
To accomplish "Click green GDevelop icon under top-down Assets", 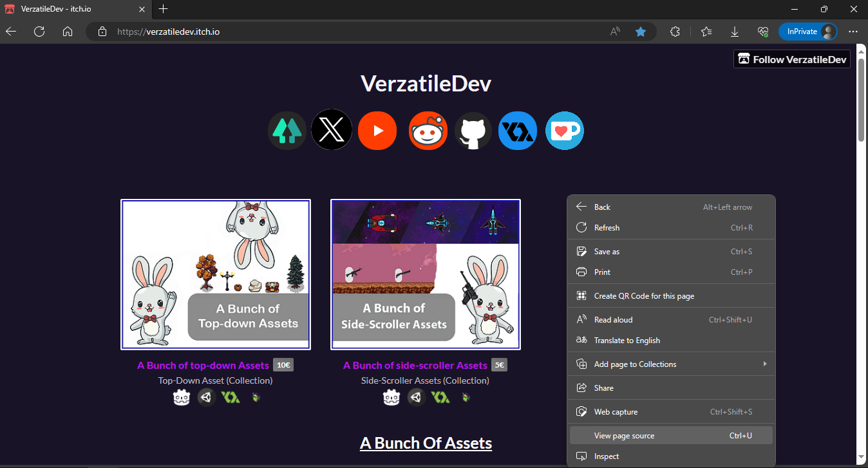I will (x=231, y=397).
